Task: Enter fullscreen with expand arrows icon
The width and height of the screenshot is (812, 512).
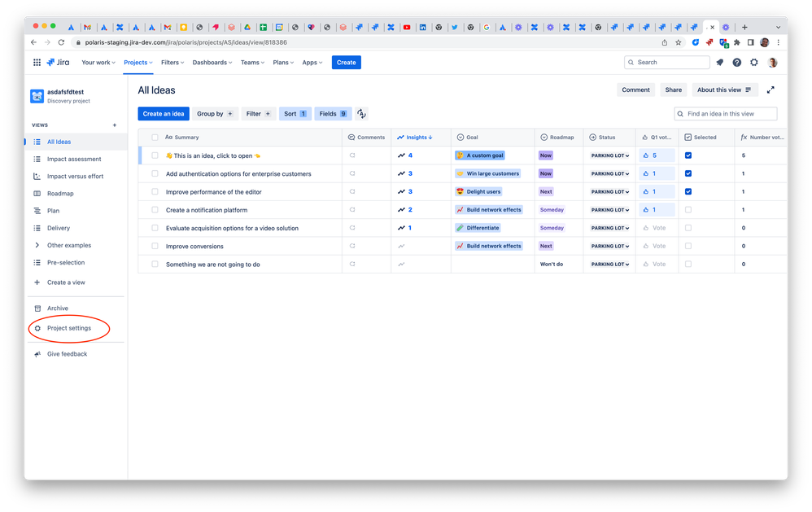Action: [x=771, y=90]
